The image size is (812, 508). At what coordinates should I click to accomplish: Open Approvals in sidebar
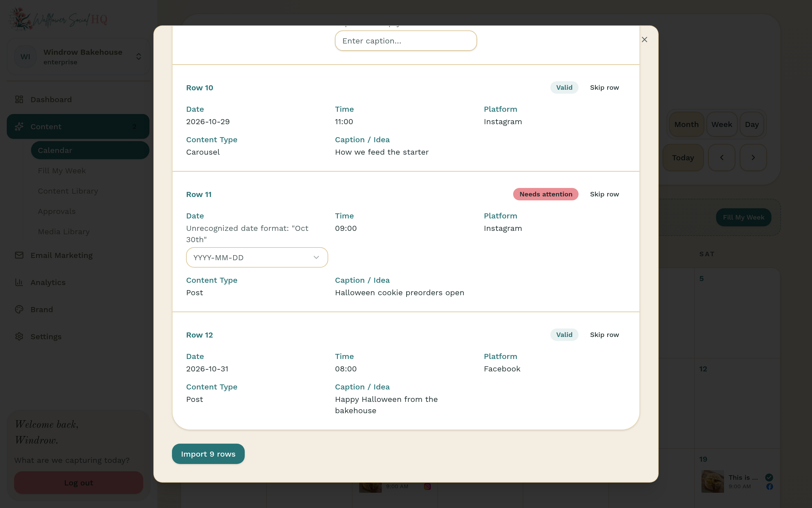click(57, 211)
